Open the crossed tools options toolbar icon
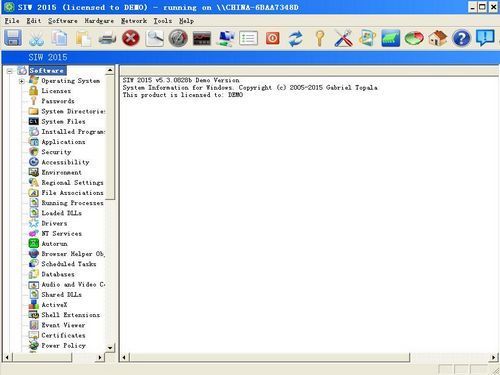 (x=343, y=38)
